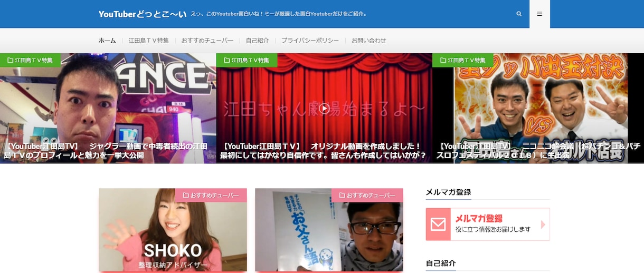Open the お問い合わせ menu item

click(x=369, y=41)
